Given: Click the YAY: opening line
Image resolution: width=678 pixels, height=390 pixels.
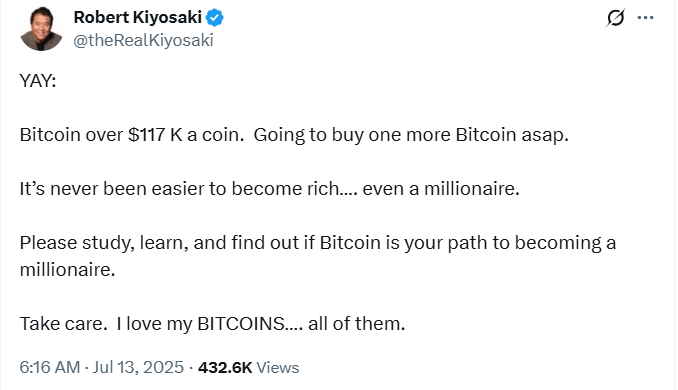Looking at the screenshot, I should (x=38, y=81).
